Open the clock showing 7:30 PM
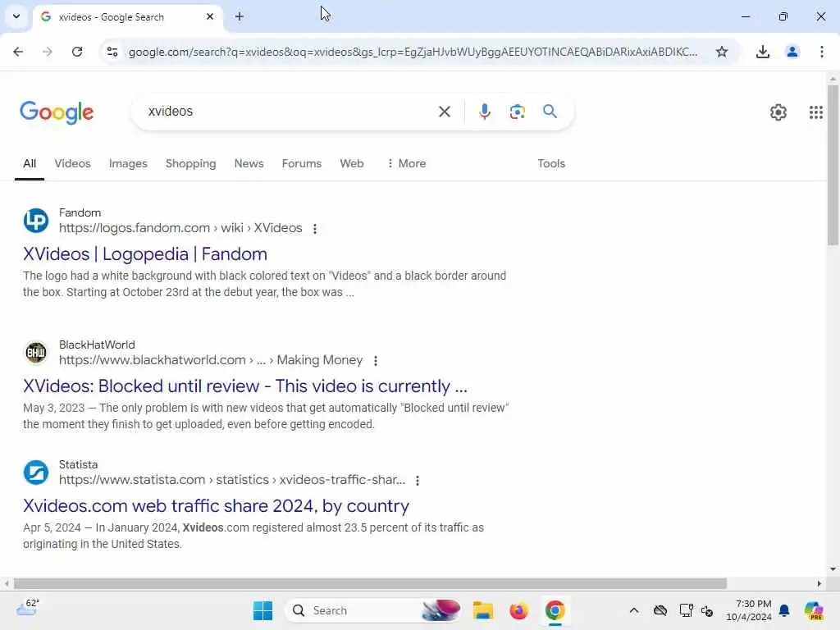 click(749, 610)
